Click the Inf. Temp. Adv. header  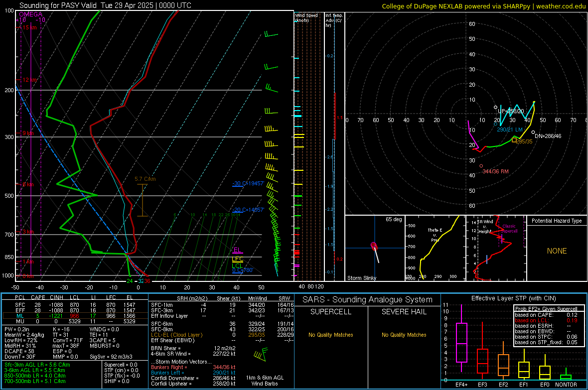(x=334, y=20)
